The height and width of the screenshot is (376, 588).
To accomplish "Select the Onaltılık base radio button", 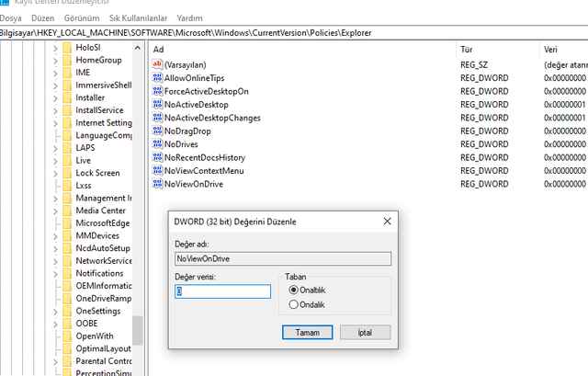I will [x=293, y=290].
